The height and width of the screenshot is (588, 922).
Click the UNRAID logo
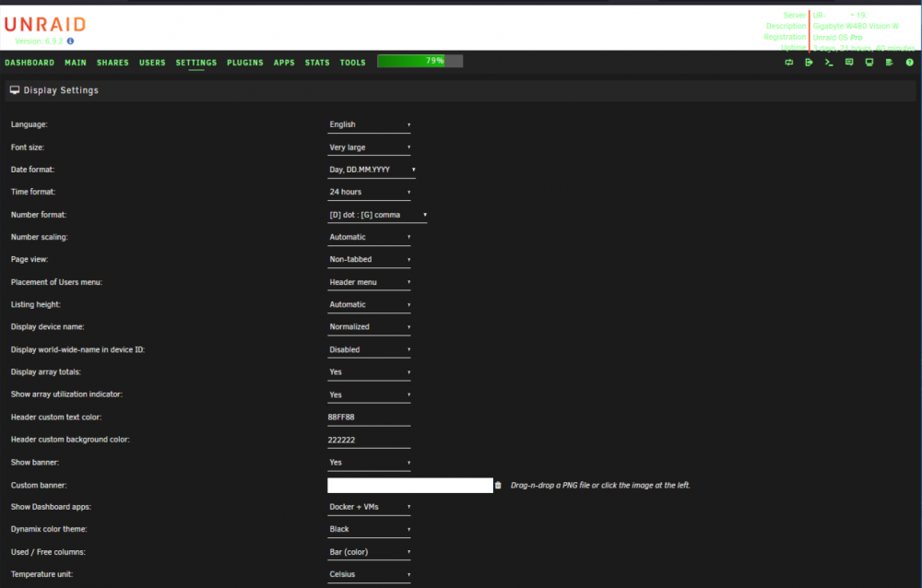(x=45, y=25)
